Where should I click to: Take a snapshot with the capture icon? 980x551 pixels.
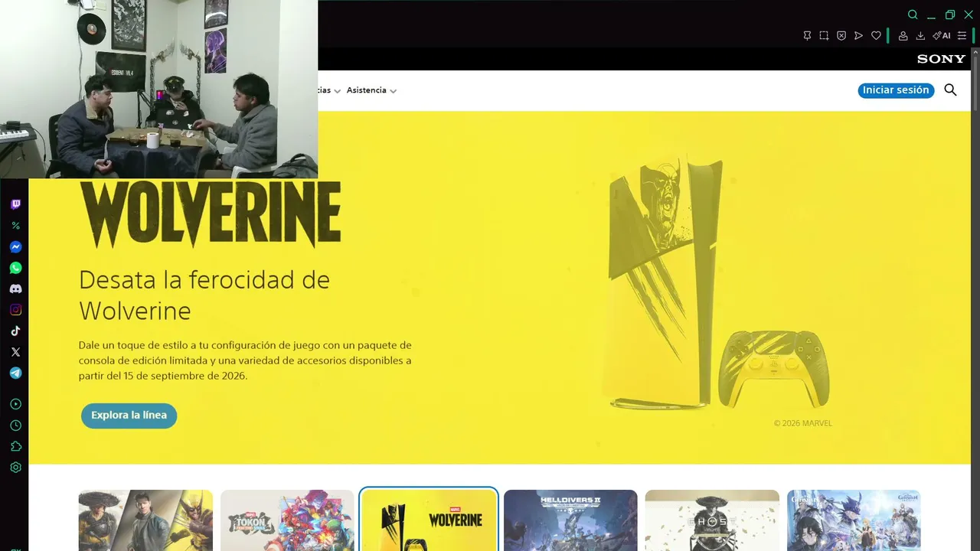(824, 36)
